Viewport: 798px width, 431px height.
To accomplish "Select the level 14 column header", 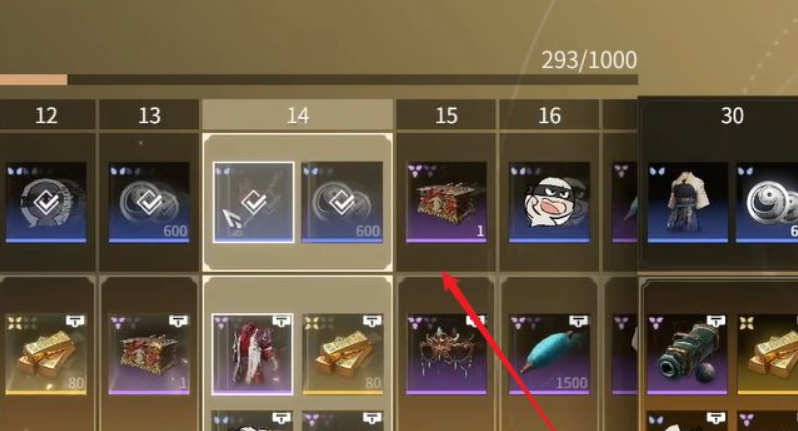I will point(298,115).
